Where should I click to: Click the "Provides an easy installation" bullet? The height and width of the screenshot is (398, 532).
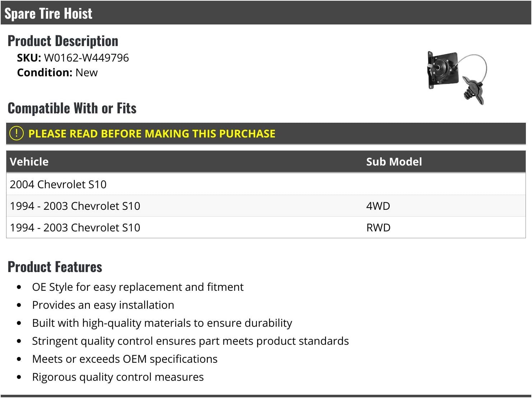[x=103, y=305]
